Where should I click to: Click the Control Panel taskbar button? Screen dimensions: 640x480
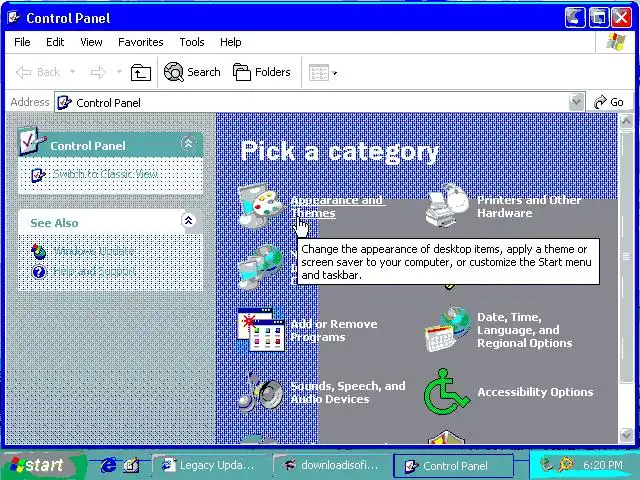[x=453, y=466]
